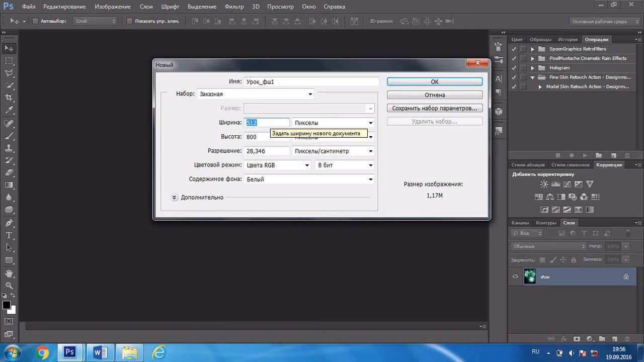Image resolution: width=644 pixels, height=362 pixels.
Task: Open the 3D panel cube icon
Action: pos(499,111)
